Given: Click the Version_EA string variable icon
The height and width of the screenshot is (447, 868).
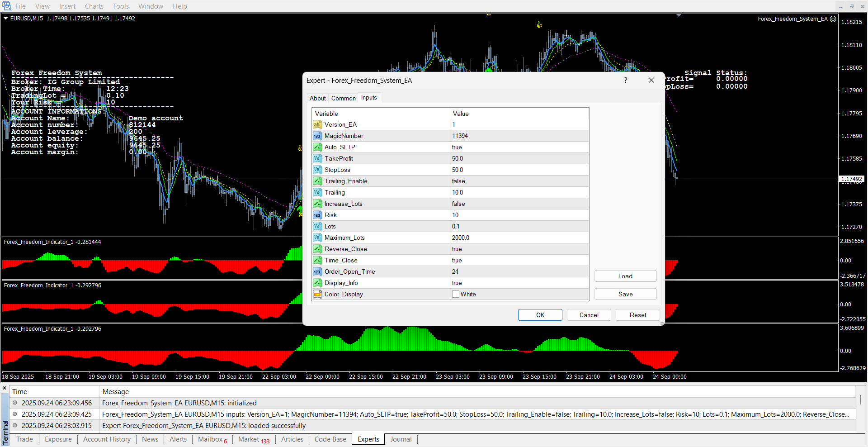Looking at the screenshot, I should tap(317, 124).
